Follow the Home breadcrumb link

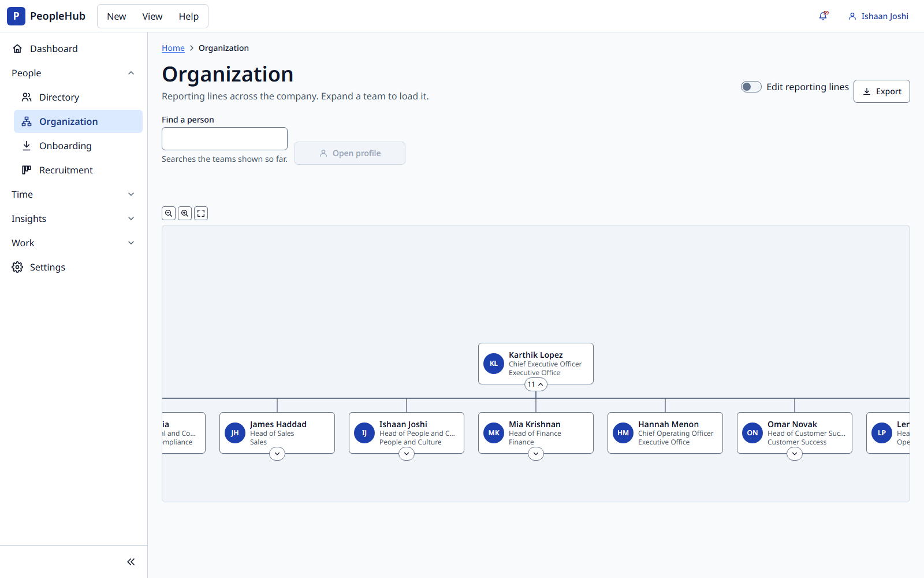click(173, 48)
